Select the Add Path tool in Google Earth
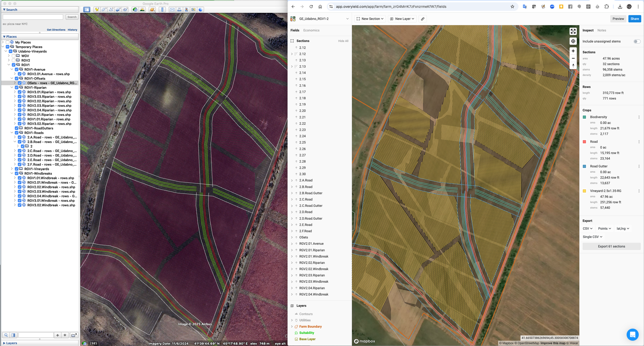The width and height of the screenshot is (644, 346). (x=111, y=10)
